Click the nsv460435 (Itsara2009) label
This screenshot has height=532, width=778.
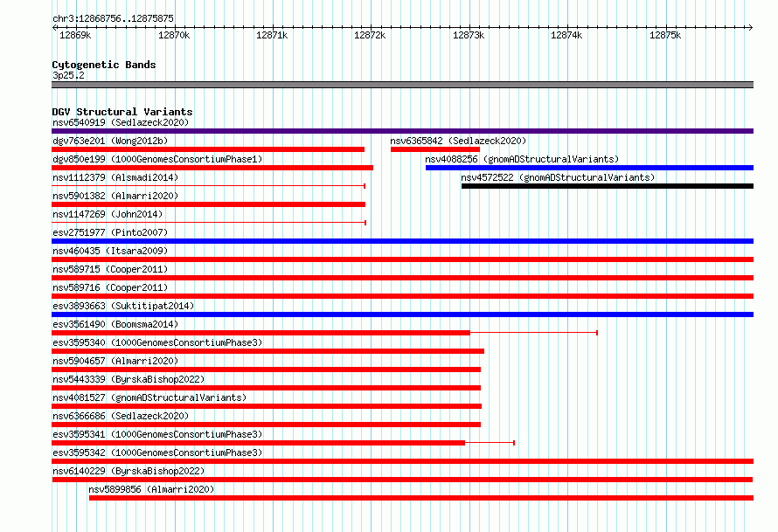[x=110, y=251]
